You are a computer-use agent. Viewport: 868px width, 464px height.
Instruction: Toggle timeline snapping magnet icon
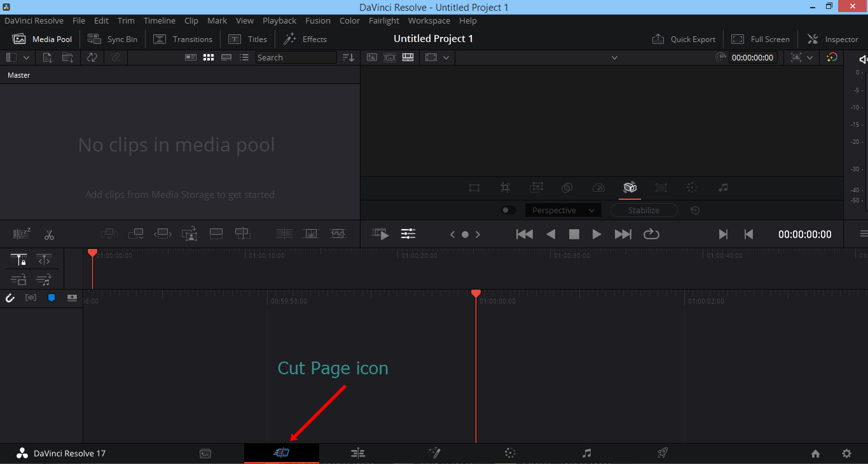click(x=10, y=297)
